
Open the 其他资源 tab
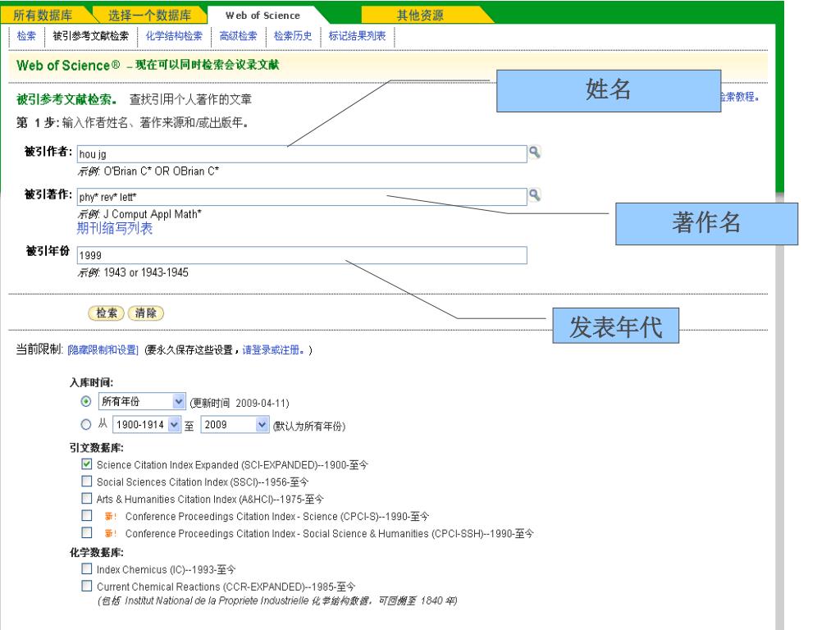pos(421,15)
